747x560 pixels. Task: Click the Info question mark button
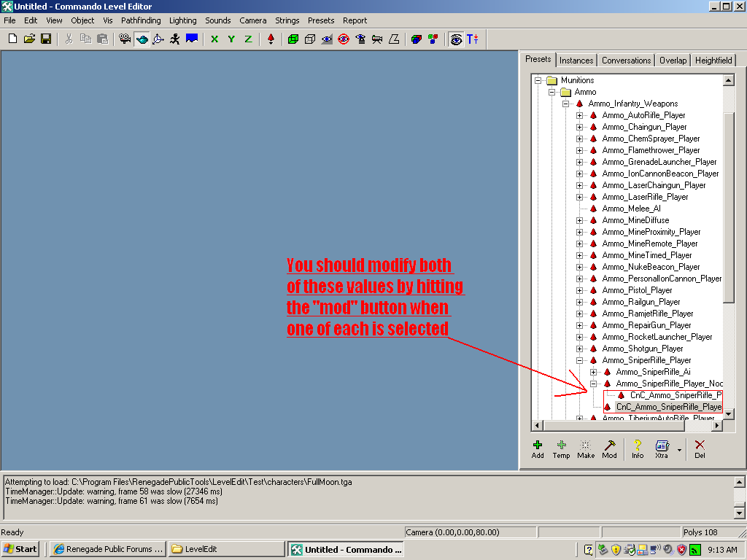638,448
